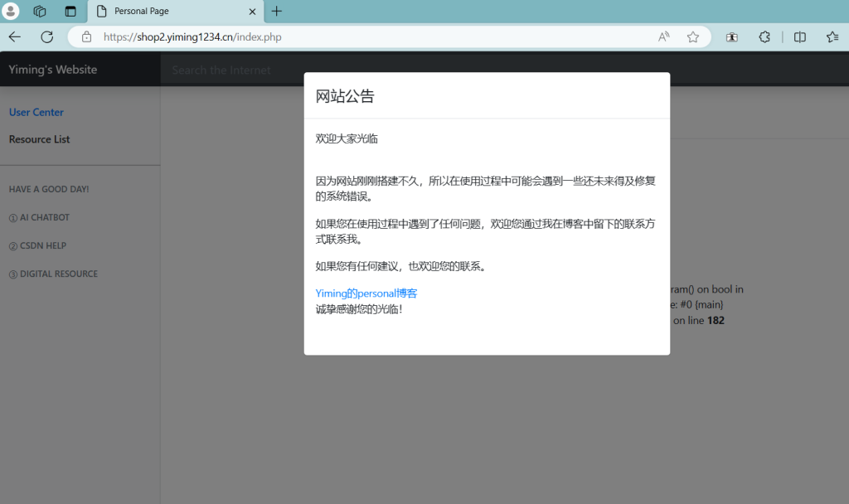Click the browser profile avatar icon

pyautogui.click(x=12, y=12)
